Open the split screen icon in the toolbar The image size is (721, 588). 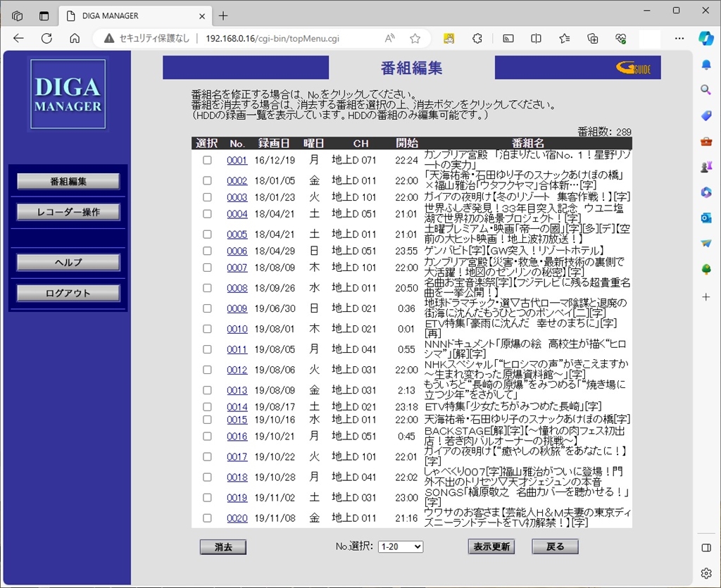tap(536, 39)
